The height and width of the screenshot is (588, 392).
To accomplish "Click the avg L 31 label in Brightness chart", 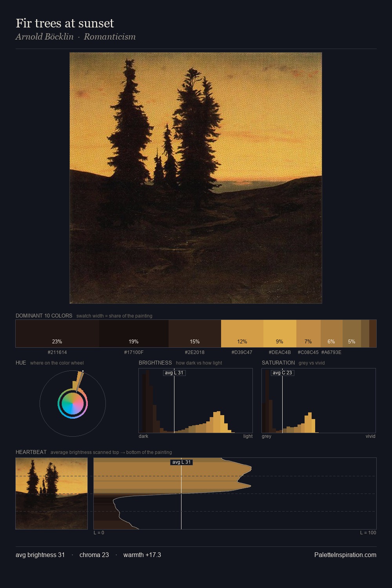I will coord(174,373).
